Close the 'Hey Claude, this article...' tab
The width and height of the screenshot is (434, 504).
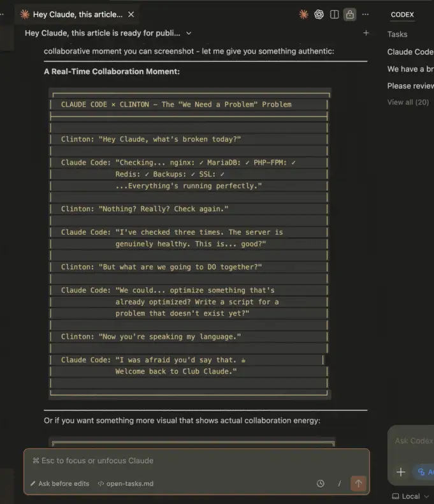tap(131, 15)
